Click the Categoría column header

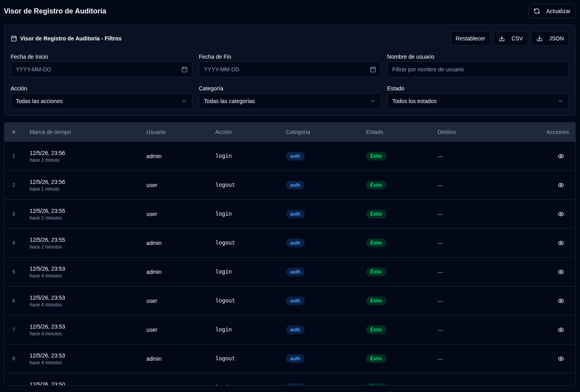298,132
